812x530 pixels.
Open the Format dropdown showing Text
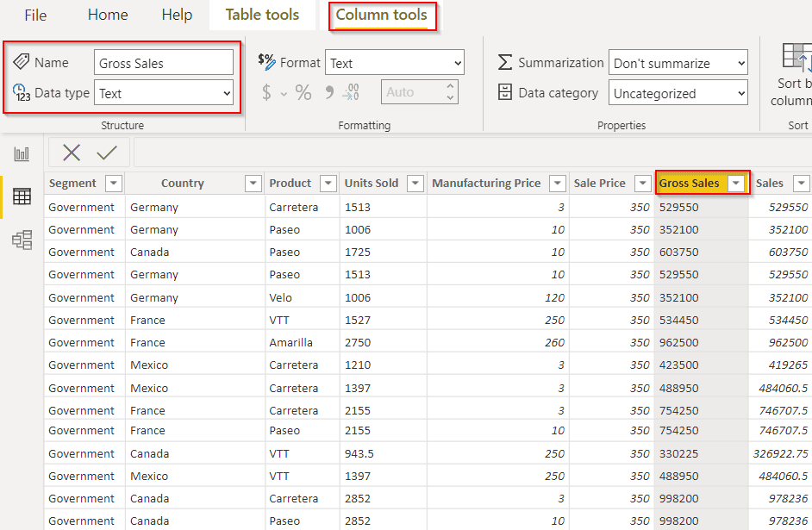[x=395, y=63]
